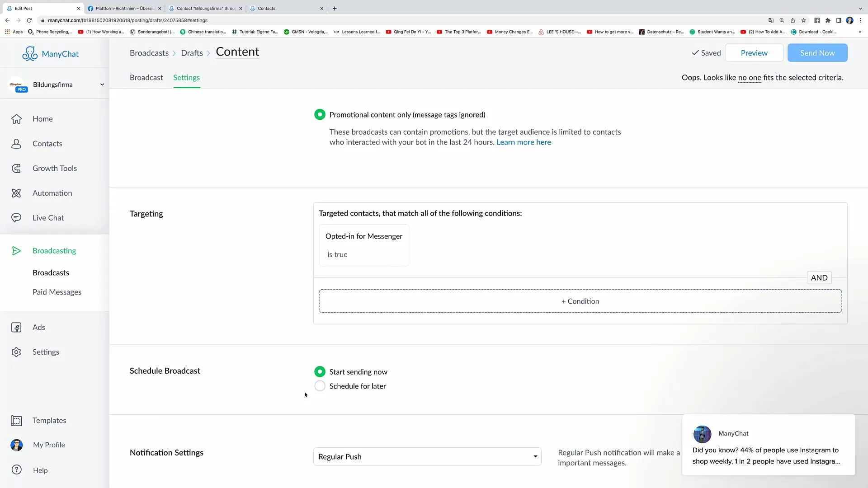Open the Contacts section

[x=47, y=143]
